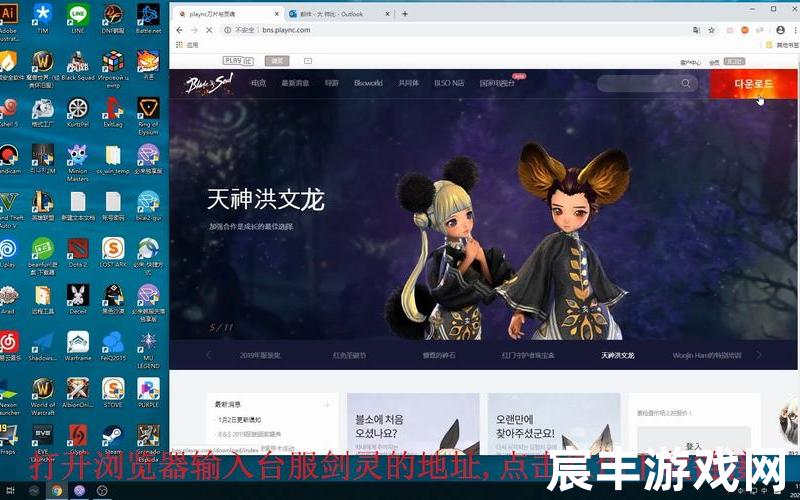
Task: Open Task View on the taskbar
Action: pos(10,491)
